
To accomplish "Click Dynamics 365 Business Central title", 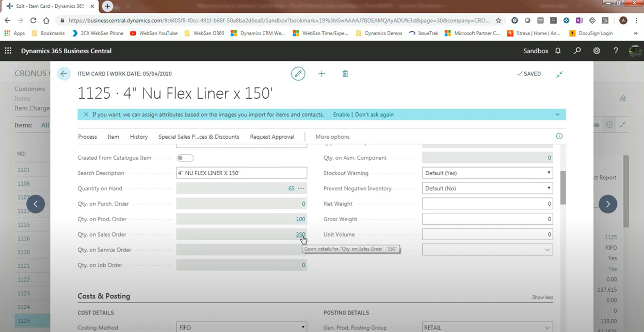I will point(66,51).
